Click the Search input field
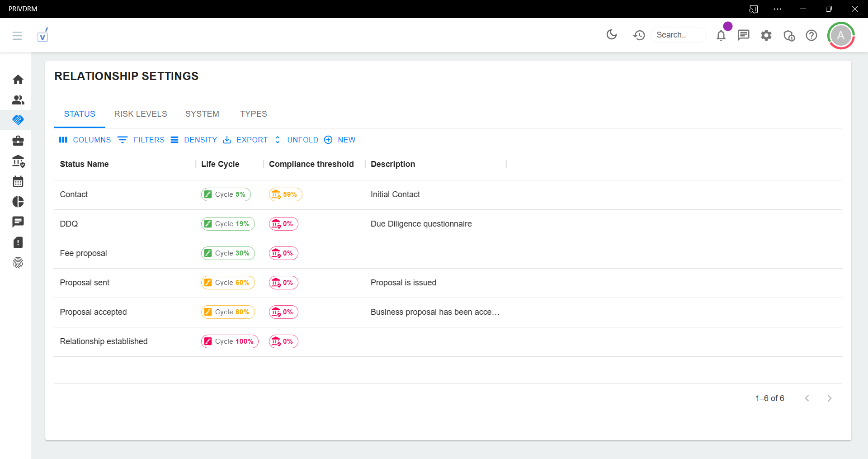868x459 pixels. pos(678,35)
